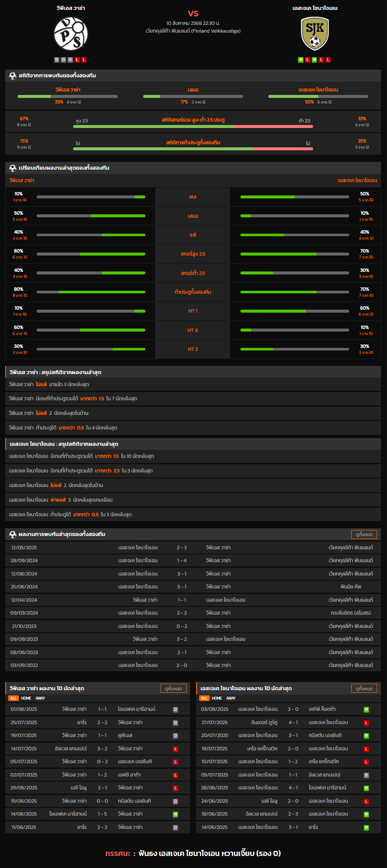The width and height of the screenshot is (387, 868).
Task: Click L badge on VPS 0-2 05/07/2025 row
Action: [x=175, y=762]
